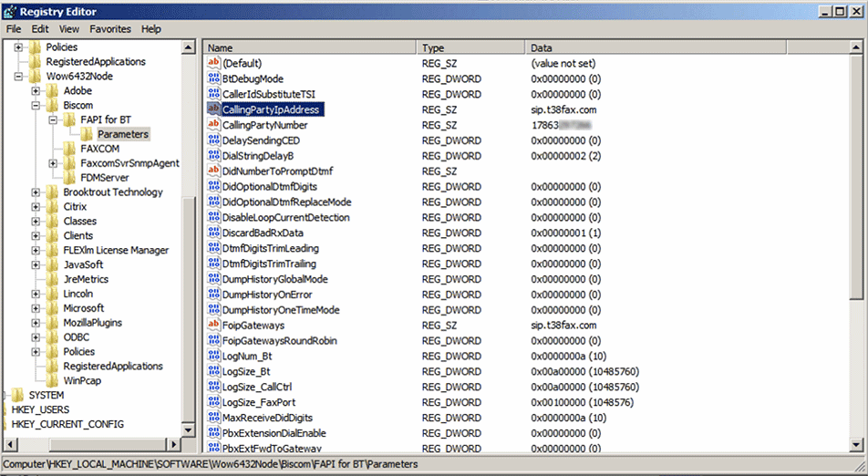Select the DtmfDigitsTrimLeading value name
Viewport: 868px width, 476px height.
[x=271, y=249]
